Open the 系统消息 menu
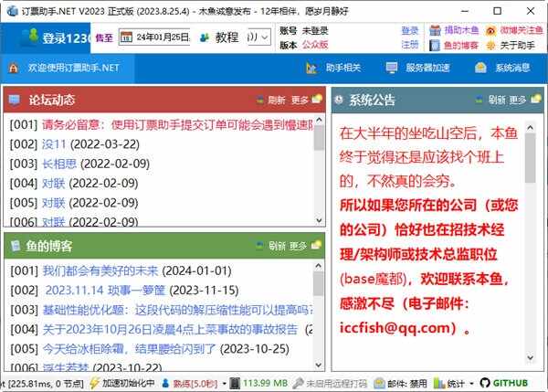The width and height of the screenshot is (548, 392). pyautogui.click(x=502, y=68)
